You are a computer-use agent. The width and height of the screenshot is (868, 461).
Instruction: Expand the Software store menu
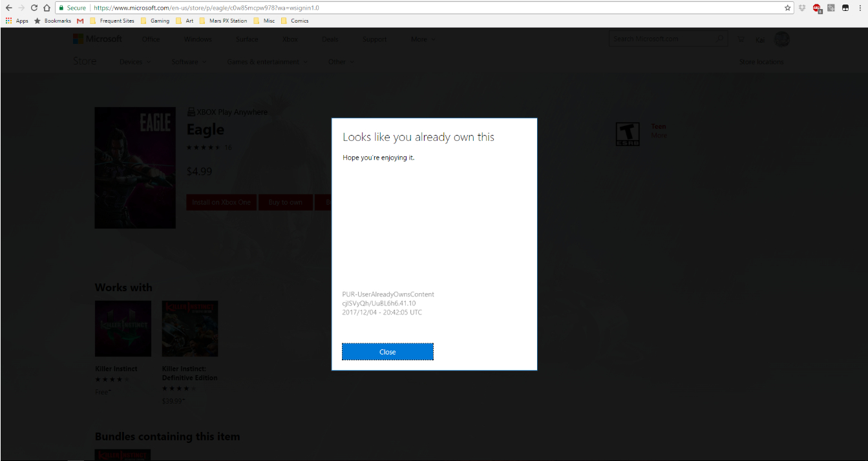[x=189, y=62]
